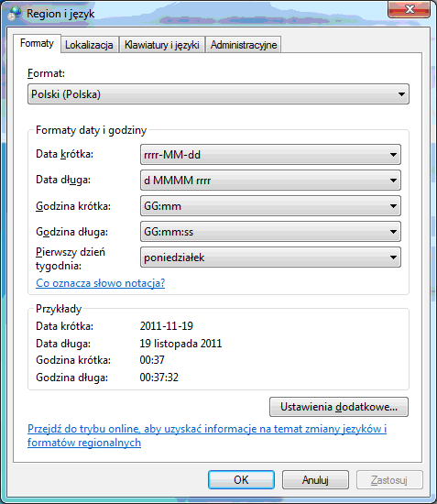Viewport: 437px width, 504px height.
Task: Go to the Administracyjne tab
Action: click(244, 45)
